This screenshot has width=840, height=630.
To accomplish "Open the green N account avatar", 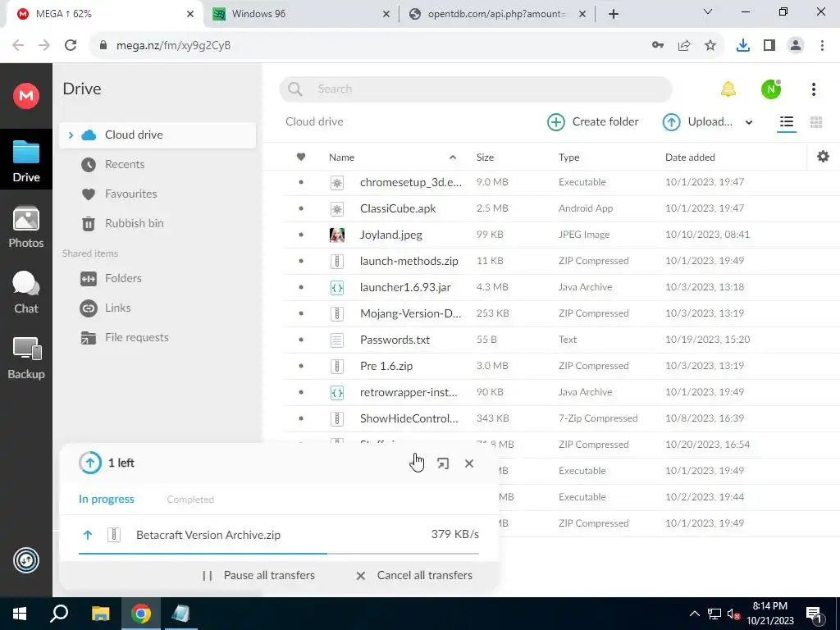I will pyautogui.click(x=771, y=89).
